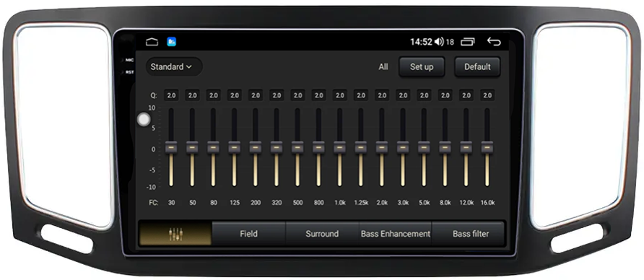The height and width of the screenshot is (280, 644).
Task: Click the 1.0k band slider handle
Action: (339, 147)
